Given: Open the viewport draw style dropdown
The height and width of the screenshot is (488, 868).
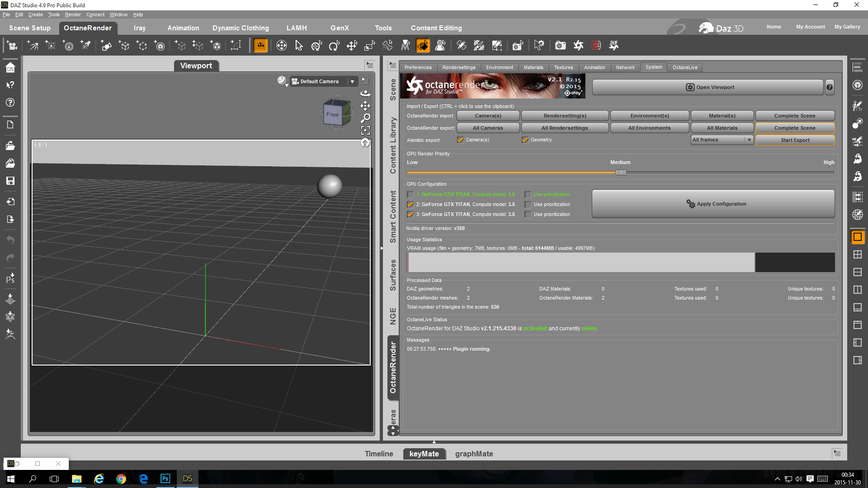Looking at the screenshot, I should [283, 81].
